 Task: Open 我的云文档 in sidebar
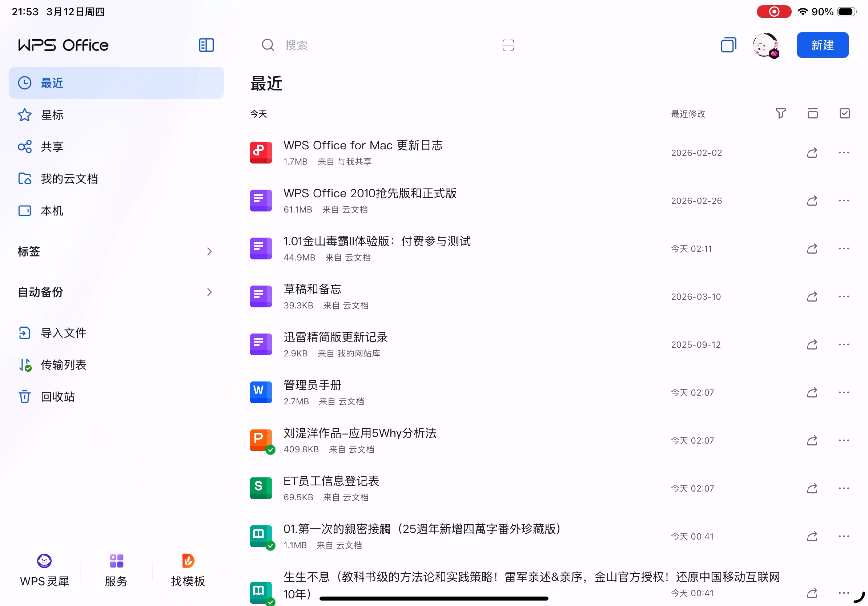(x=69, y=179)
